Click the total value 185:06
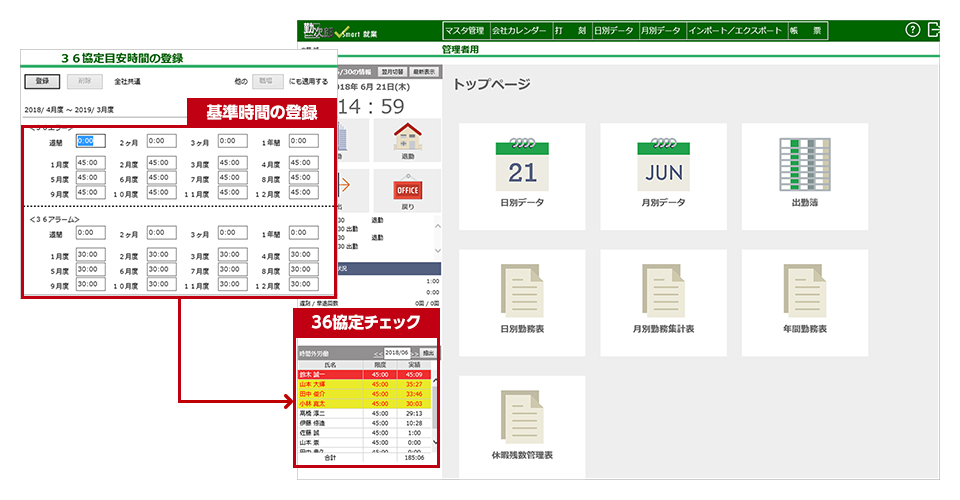The height and width of the screenshot is (500, 960). point(414,458)
